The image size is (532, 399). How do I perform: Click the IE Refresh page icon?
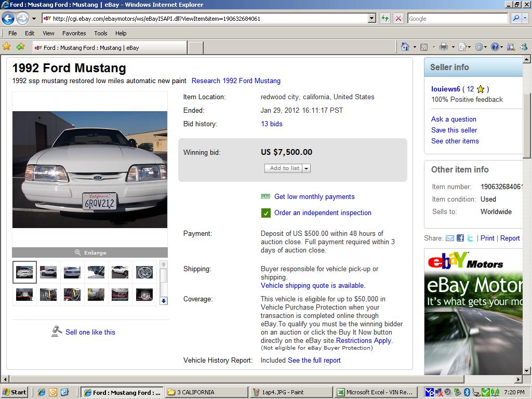point(384,18)
